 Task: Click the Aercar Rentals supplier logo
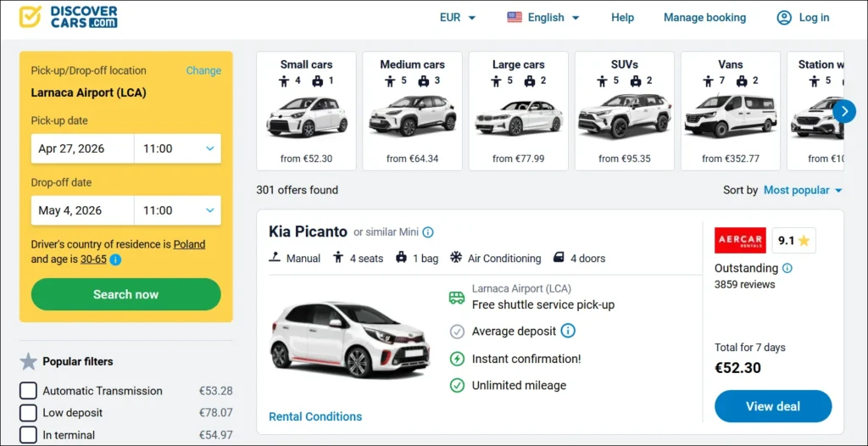740,240
